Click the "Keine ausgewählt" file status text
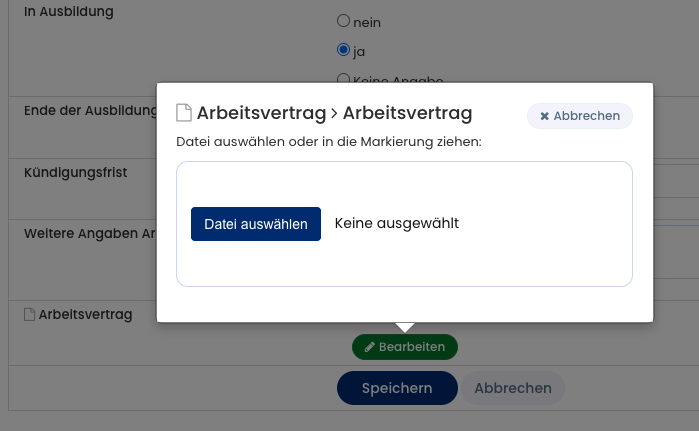 (396, 224)
